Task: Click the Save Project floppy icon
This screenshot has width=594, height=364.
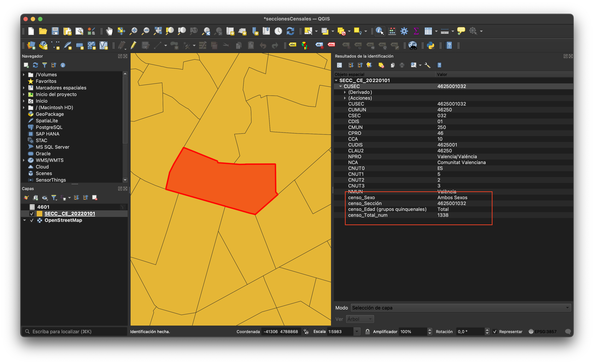Action: pos(55,31)
